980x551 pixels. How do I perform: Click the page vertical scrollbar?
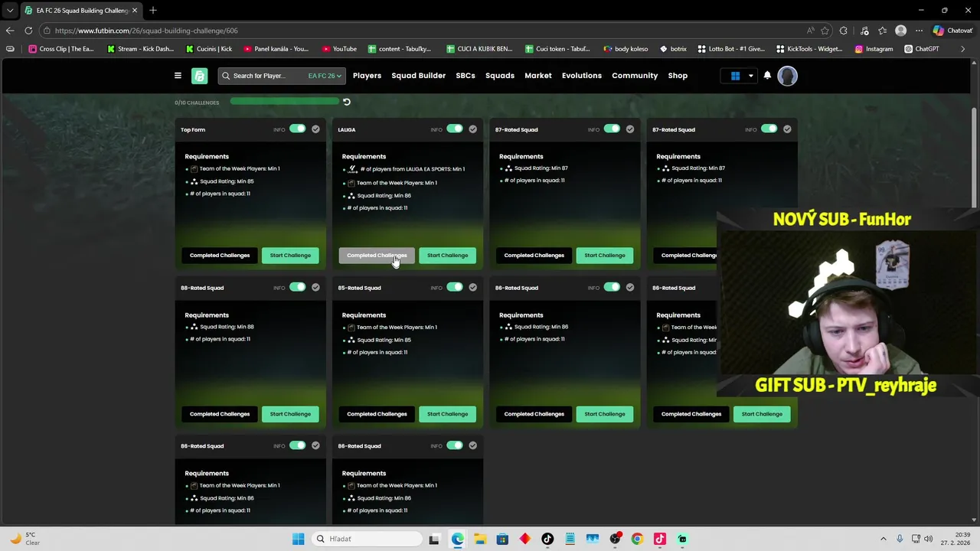[x=974, y=157]
